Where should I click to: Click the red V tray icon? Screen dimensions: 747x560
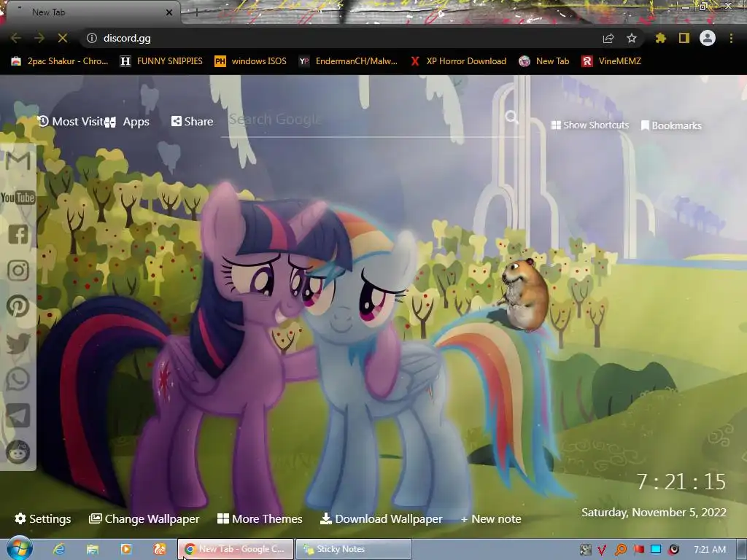[602, 550]
